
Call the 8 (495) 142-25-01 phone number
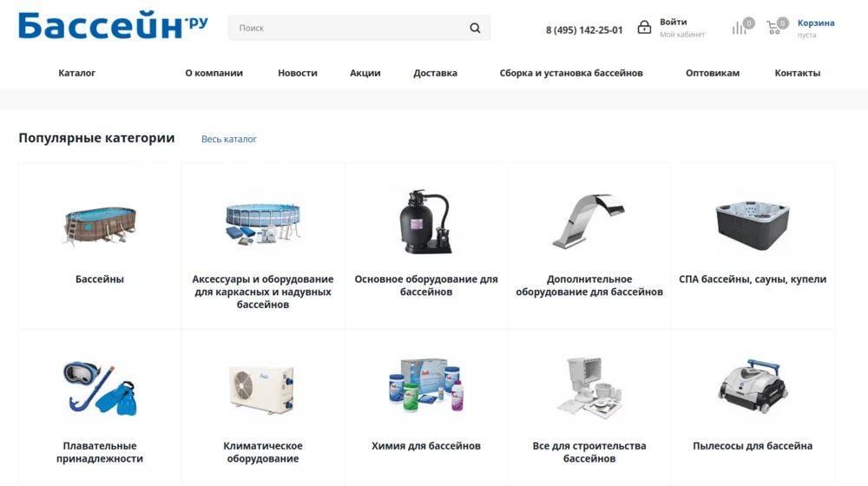click(x=584, y=30)
